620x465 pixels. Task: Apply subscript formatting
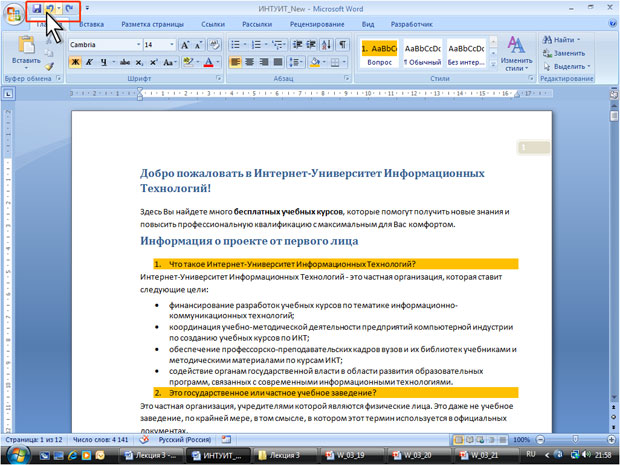pos(139,62)
